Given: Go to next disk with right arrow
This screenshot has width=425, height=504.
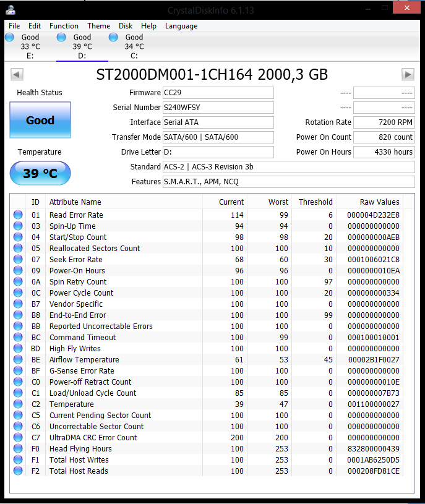Looking at the screenshot, I should (x=408, y=75).
